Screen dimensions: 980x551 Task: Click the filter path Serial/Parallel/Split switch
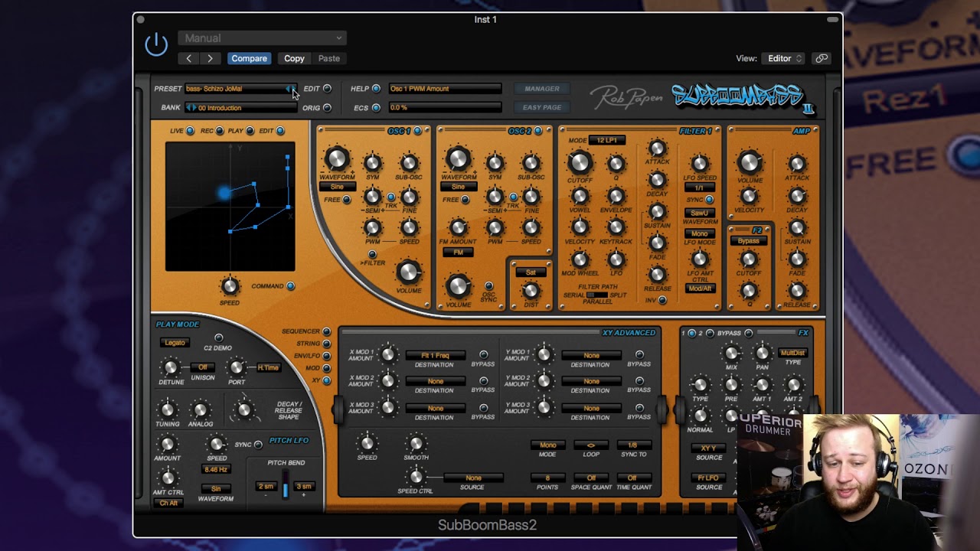[597, 295]
